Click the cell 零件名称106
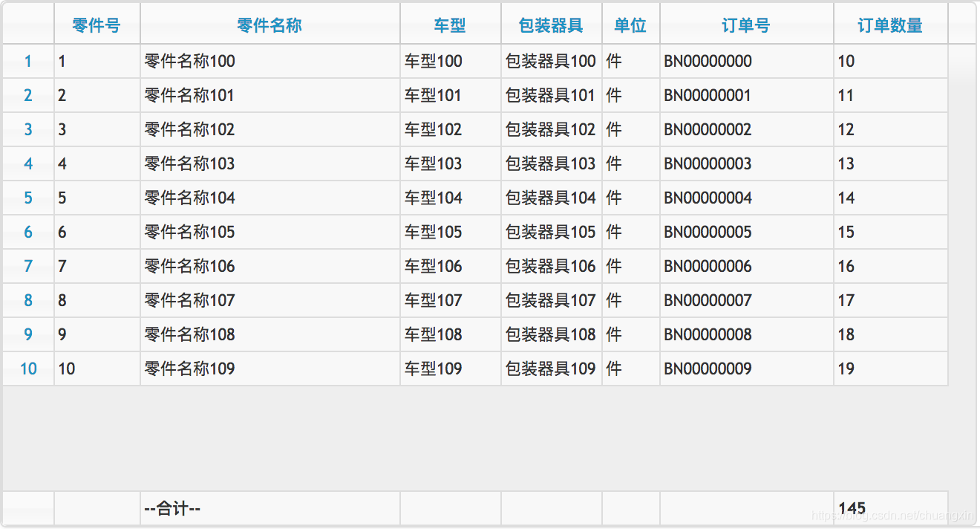The image size is (980, 529). click(x=270, y=266)
